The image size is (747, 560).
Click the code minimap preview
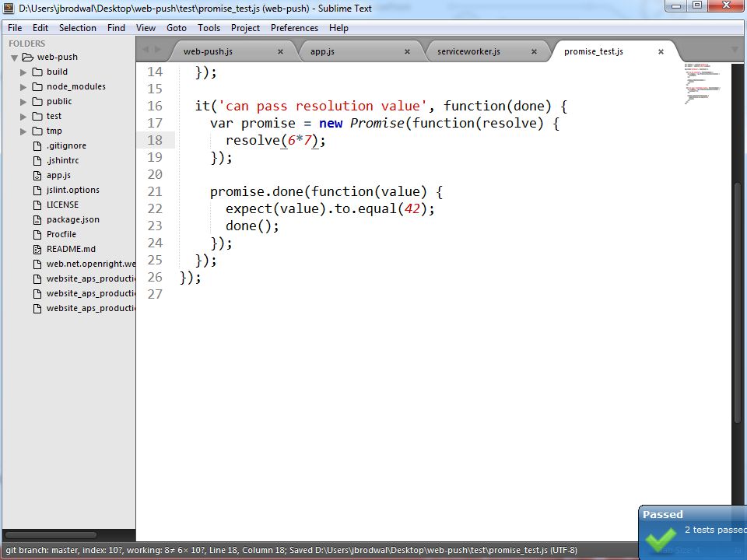(703, 83)
